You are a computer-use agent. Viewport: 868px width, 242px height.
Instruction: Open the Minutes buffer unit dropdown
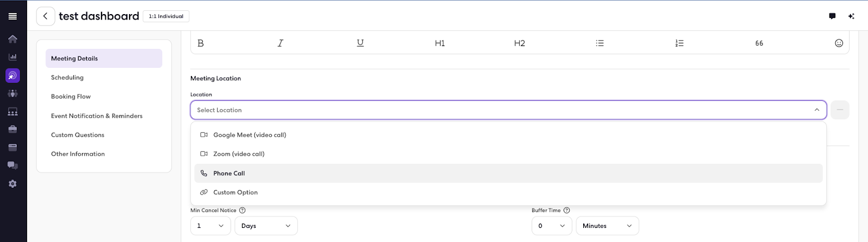[607, 226]
